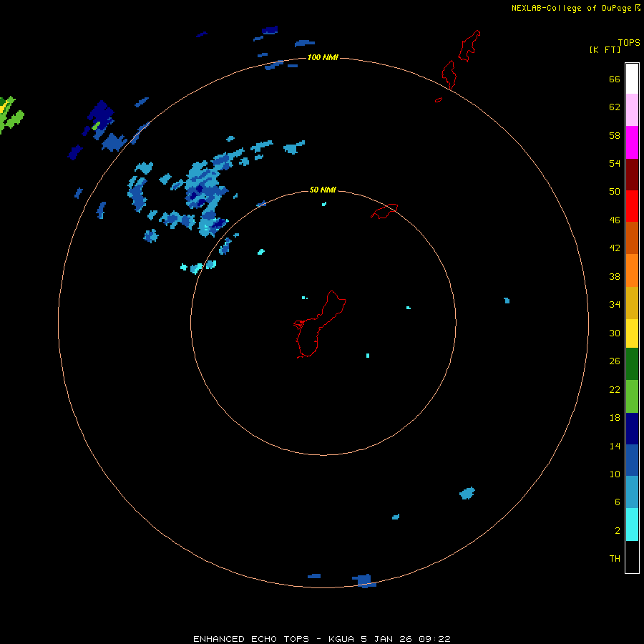Click the 66 legend value

pos(615,79)
